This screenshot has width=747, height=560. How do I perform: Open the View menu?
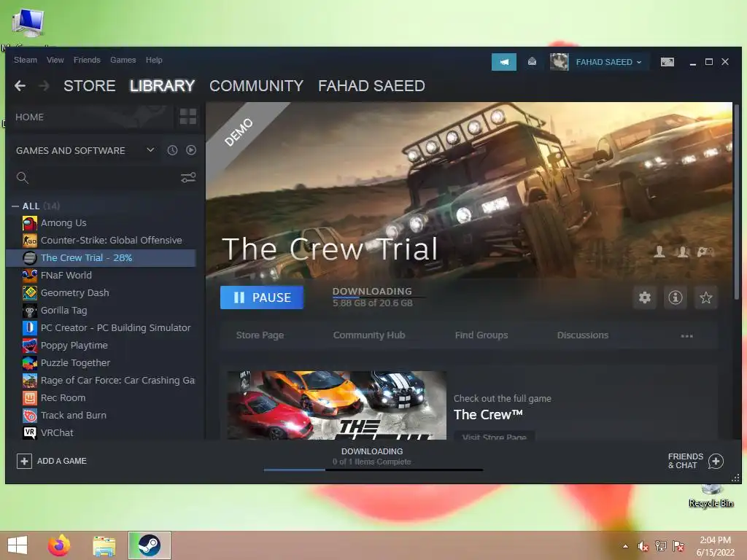(55, 60)
